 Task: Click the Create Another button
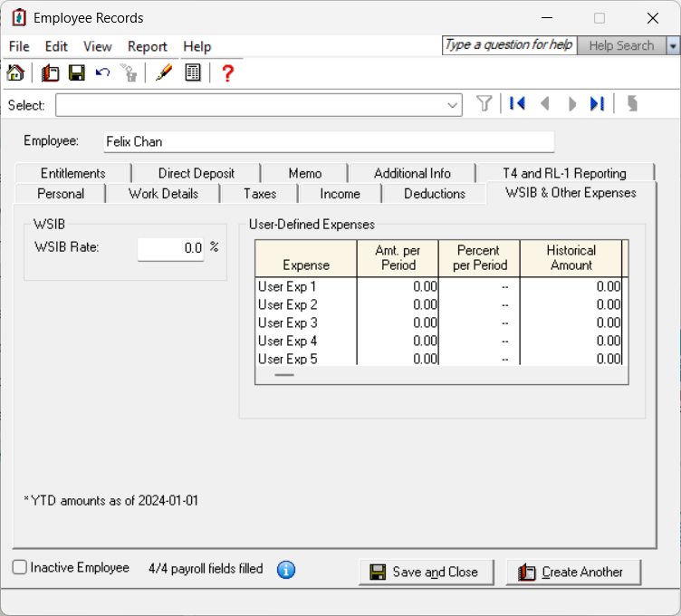573,573
